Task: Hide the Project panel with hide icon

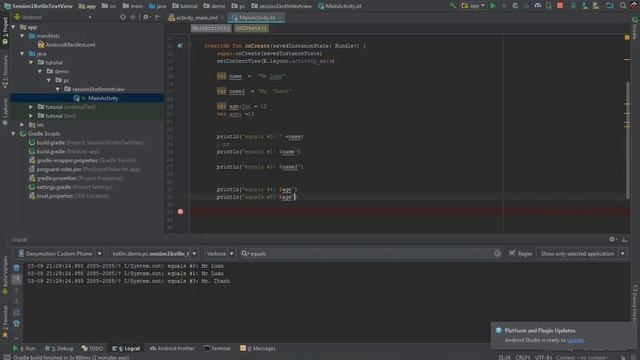Action: [x=158, y=17]
